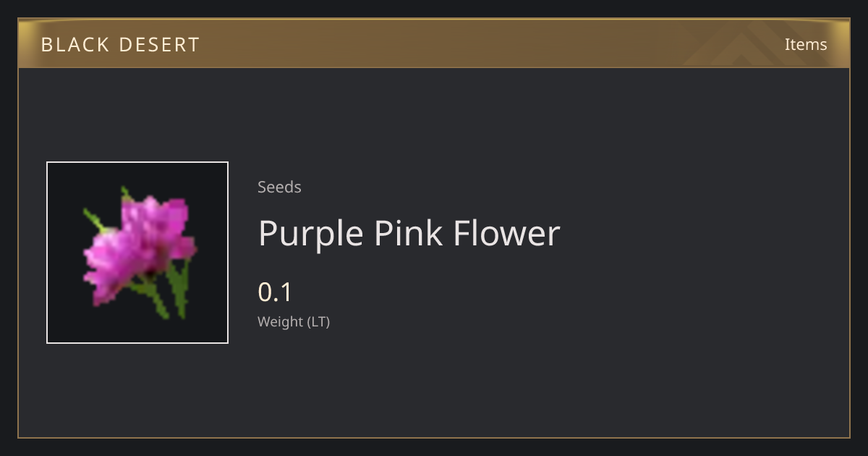Open the Items section link
Image resolution: width=868 pixels, height=456 pixels.
coord(806,44)
